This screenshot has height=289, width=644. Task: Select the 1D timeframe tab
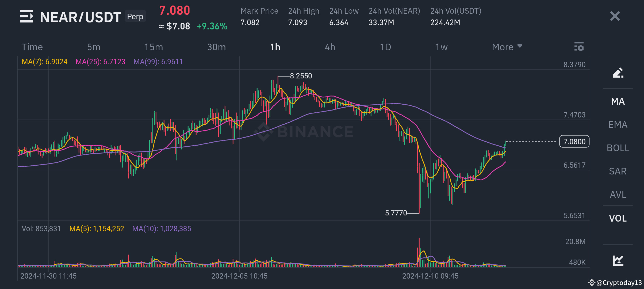click(385, 47)
